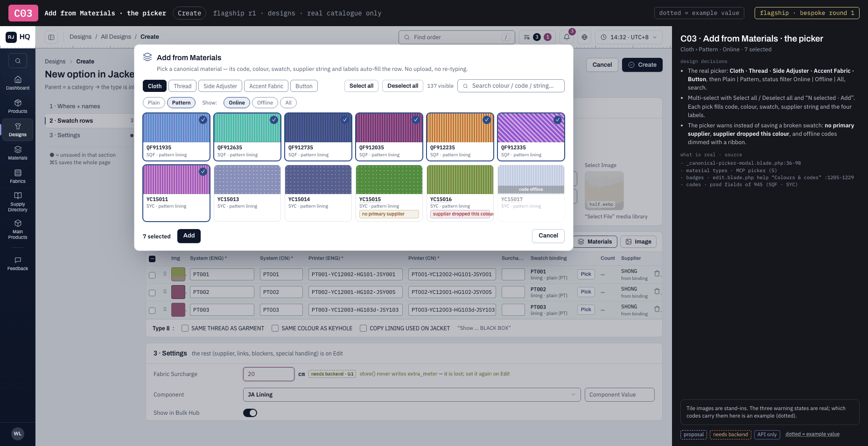The image size is (868, 446).
Task: Open the Dashboard sidebar icon
Action: tap(18, 83)
